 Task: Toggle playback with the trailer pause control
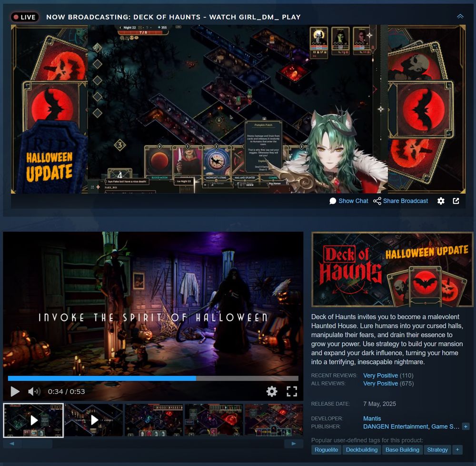click(15, 391)
